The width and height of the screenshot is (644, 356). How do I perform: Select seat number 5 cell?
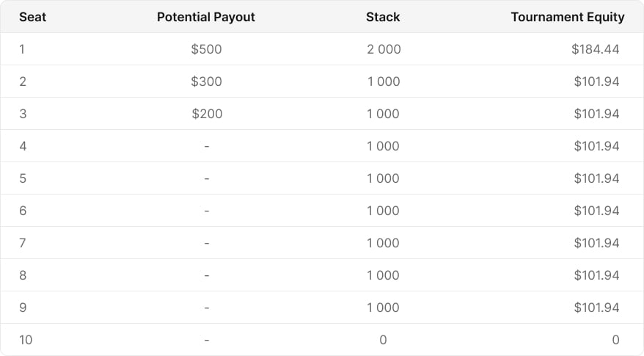23,178
